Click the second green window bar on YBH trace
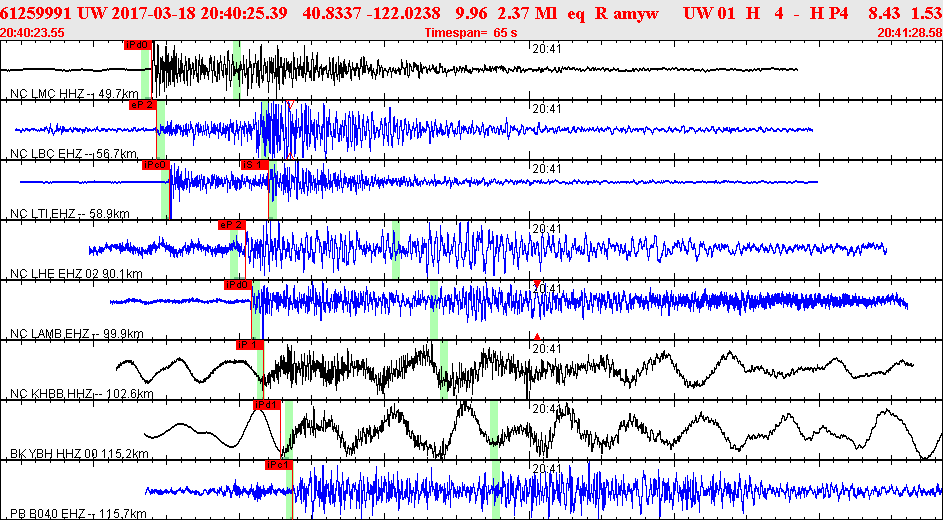This screenshot has width=943, height=520. click(494, 430)
